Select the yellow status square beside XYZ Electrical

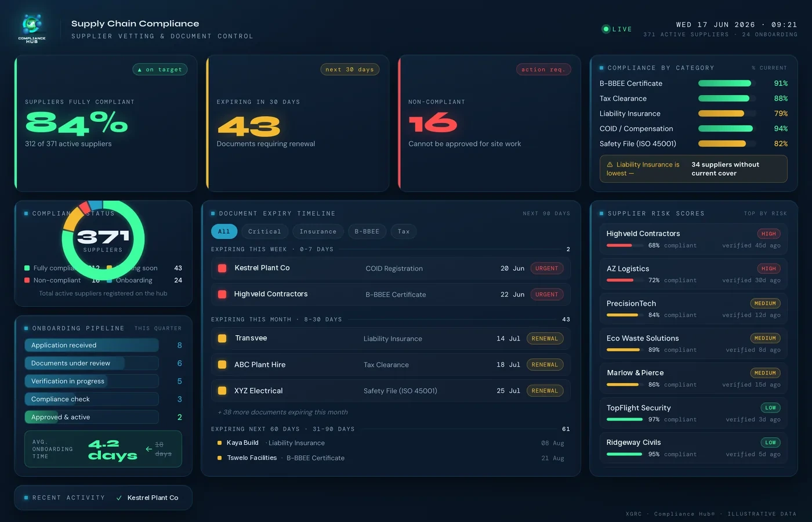tap(222, 391)
